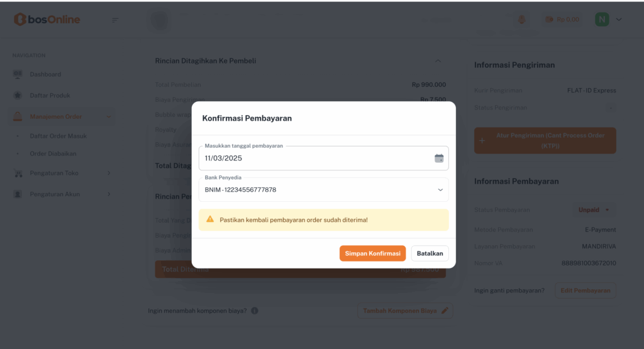
Task: Open Daftar Order Masuk menu item
Action: click(x=58, y=136)
